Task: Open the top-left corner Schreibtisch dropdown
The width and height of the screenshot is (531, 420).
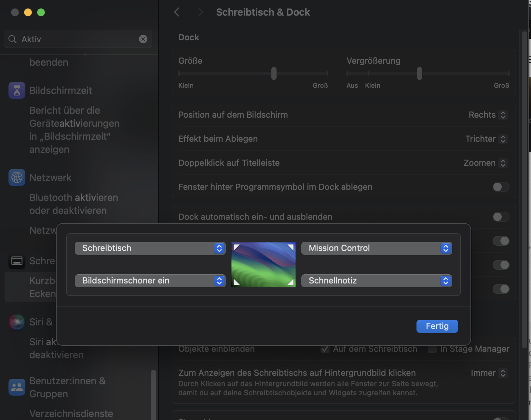Action: coord(150,248)
